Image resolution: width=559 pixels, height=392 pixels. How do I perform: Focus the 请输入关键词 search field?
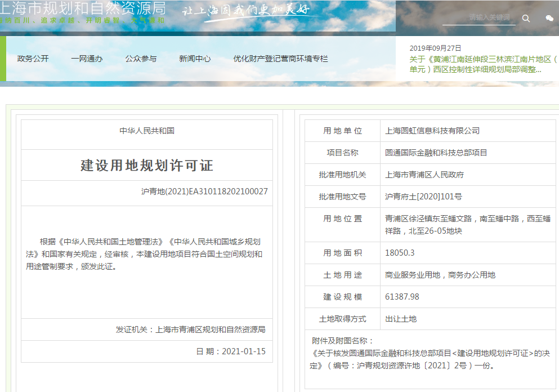pyautogui.click(x=479, y=18)
